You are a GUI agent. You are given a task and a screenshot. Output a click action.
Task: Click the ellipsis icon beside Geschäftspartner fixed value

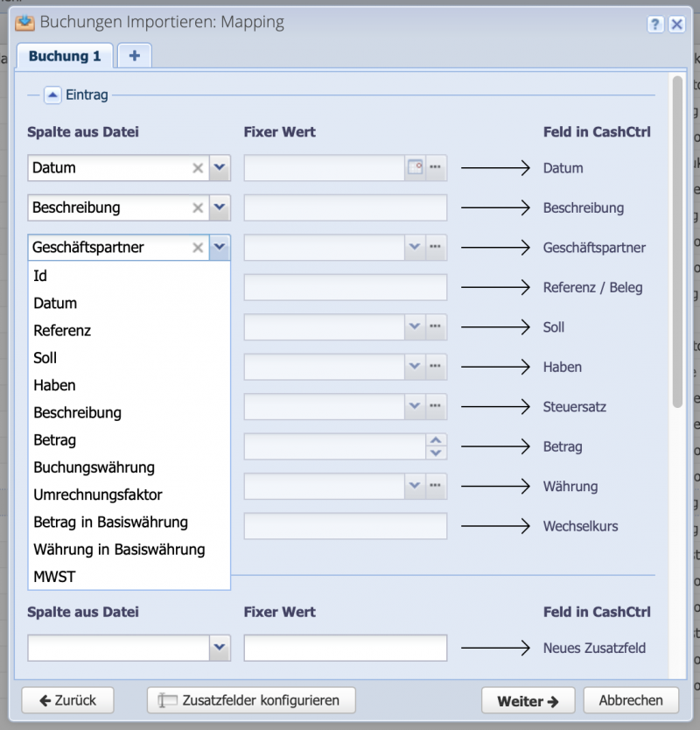pyautogui.click(x=437, y=248)
